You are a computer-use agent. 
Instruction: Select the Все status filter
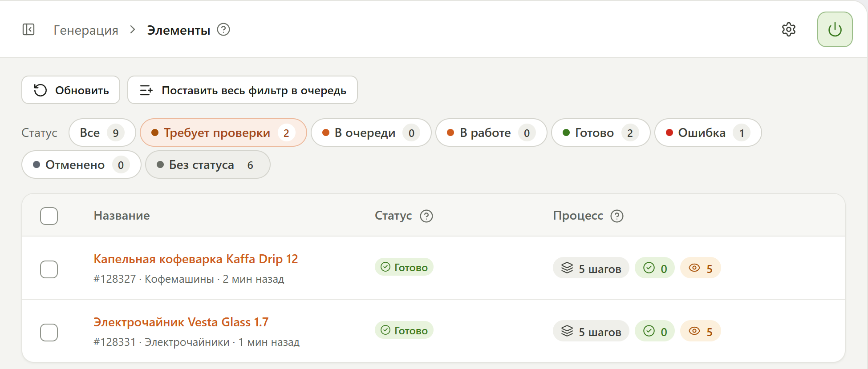(102, 132)
